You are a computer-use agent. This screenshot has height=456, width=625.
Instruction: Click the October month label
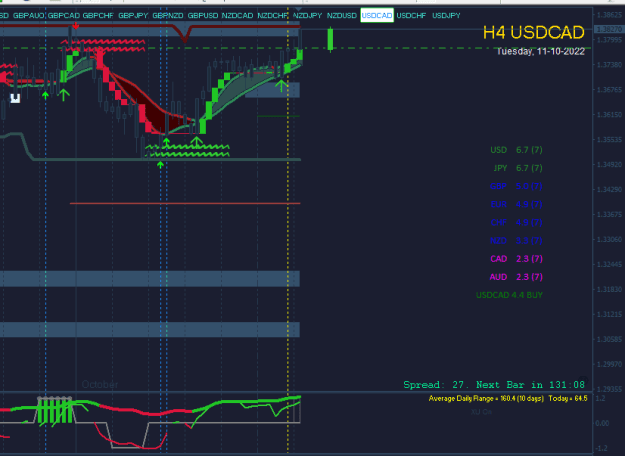[x=100, y=385]
